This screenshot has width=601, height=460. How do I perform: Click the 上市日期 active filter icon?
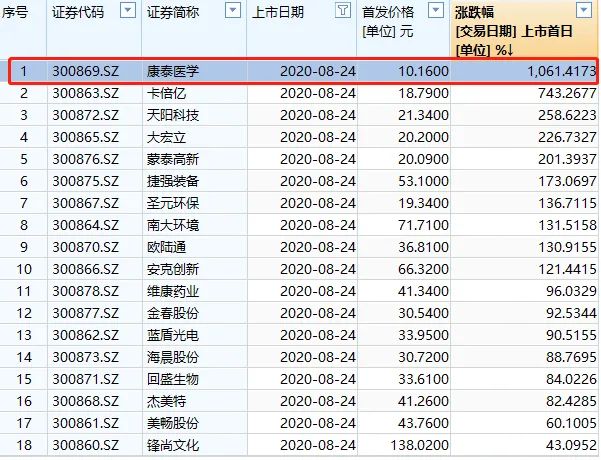coord(343,10)
